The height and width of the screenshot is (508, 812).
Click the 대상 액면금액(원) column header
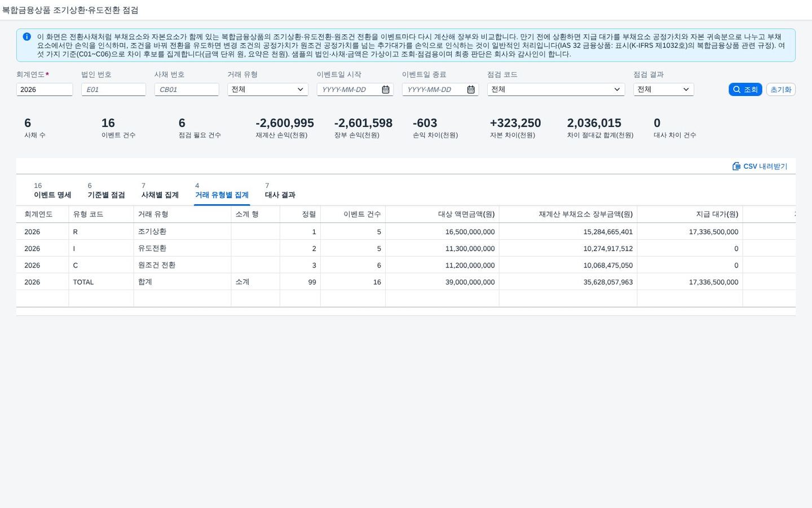[442, 214]
